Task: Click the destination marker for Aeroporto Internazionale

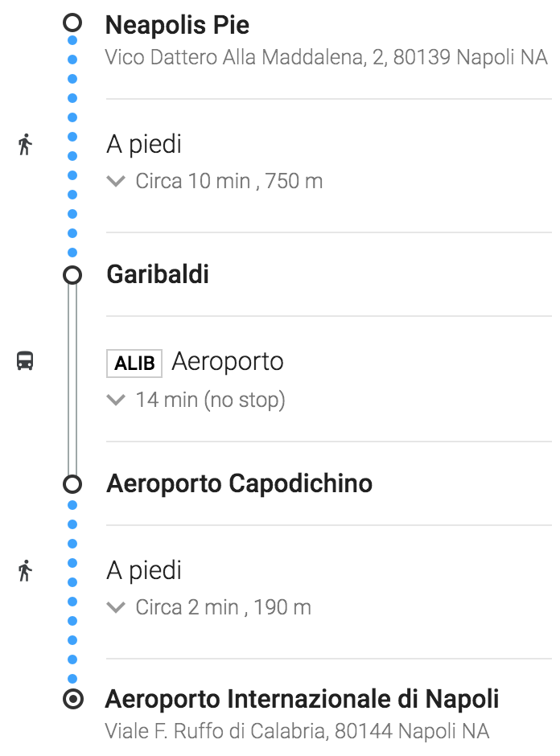Action: pos(73,699)
